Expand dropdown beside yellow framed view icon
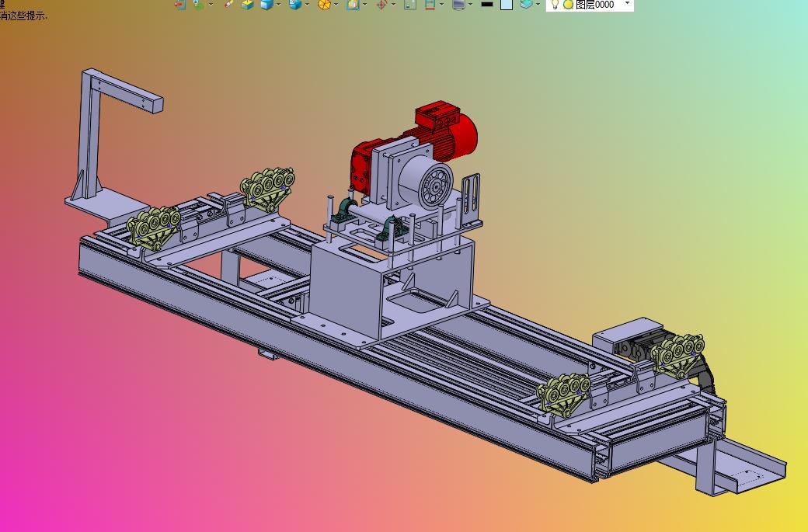 point(365,5)
